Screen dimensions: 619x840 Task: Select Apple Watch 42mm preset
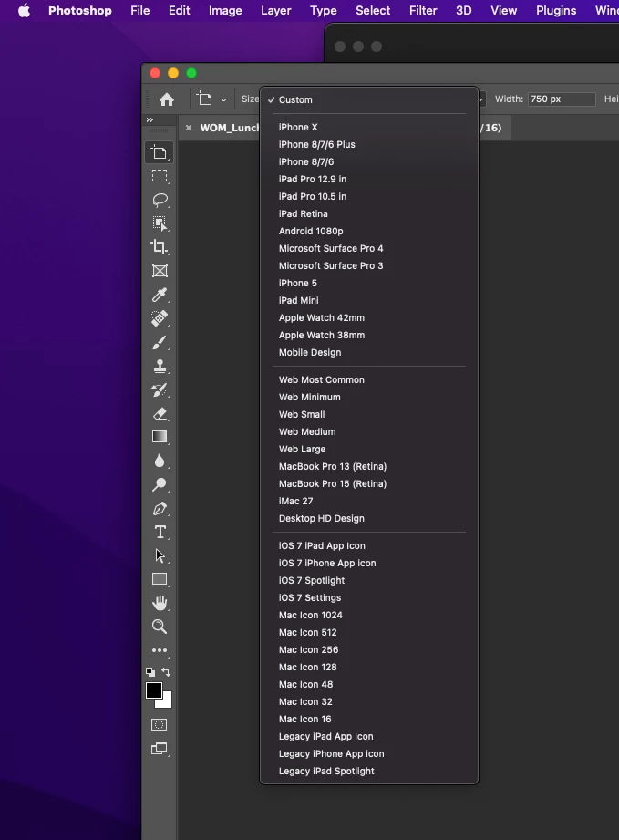pos(369,317)
